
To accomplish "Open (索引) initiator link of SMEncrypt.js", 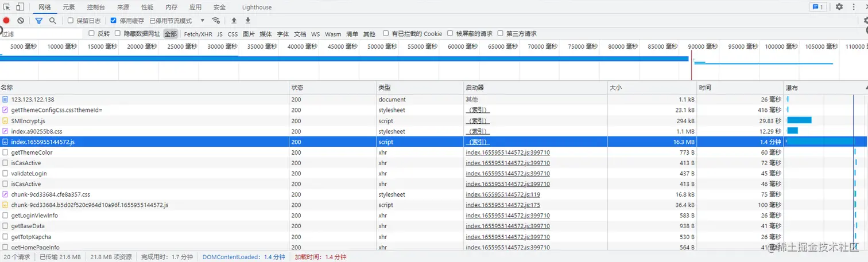I will (x=477, y=121).
